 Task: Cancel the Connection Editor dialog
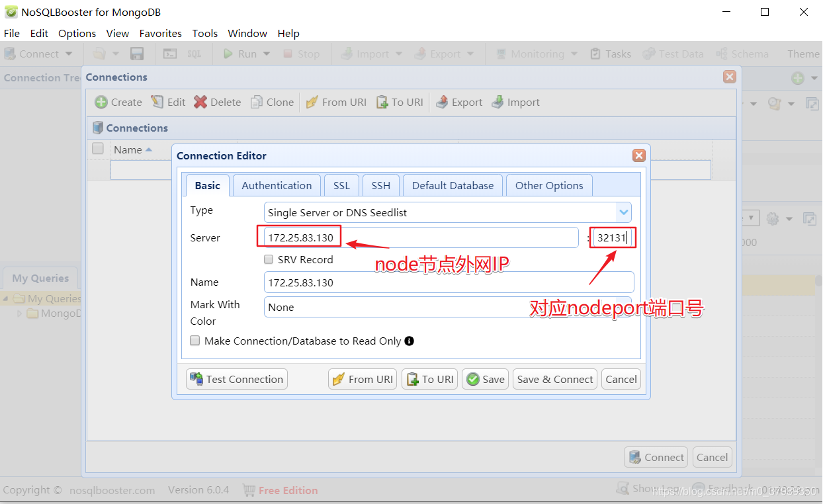point(621,379)
